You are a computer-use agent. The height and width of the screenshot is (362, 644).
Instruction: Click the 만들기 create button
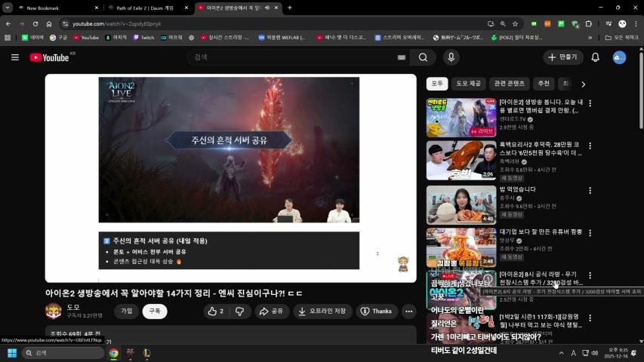(563, 57)
